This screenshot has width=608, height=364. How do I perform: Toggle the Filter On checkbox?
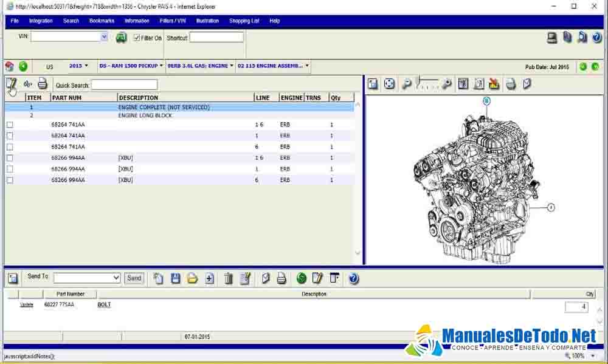[136, 38]
